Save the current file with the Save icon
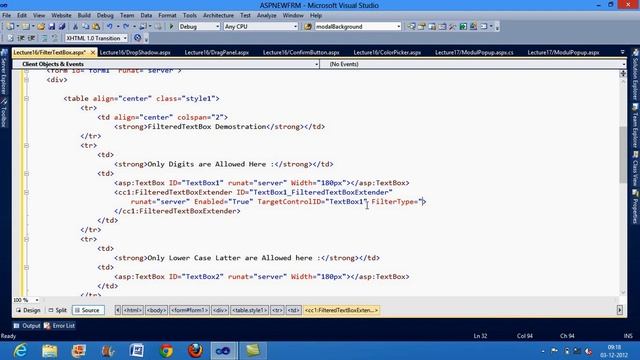 pos(52,27)
